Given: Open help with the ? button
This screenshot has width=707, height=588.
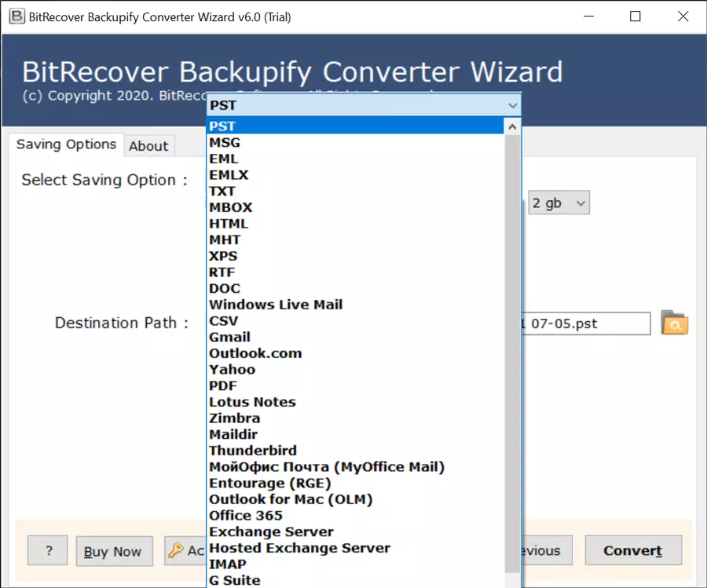Looking at the screenshot, I should [48, 550].
